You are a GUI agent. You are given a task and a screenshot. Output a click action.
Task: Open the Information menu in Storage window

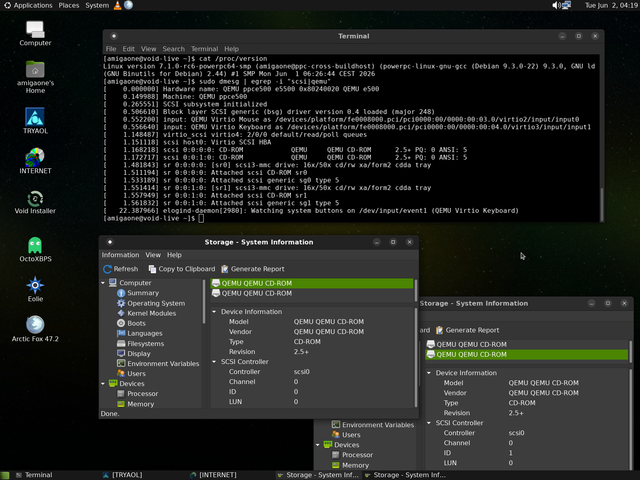(120, 255)
